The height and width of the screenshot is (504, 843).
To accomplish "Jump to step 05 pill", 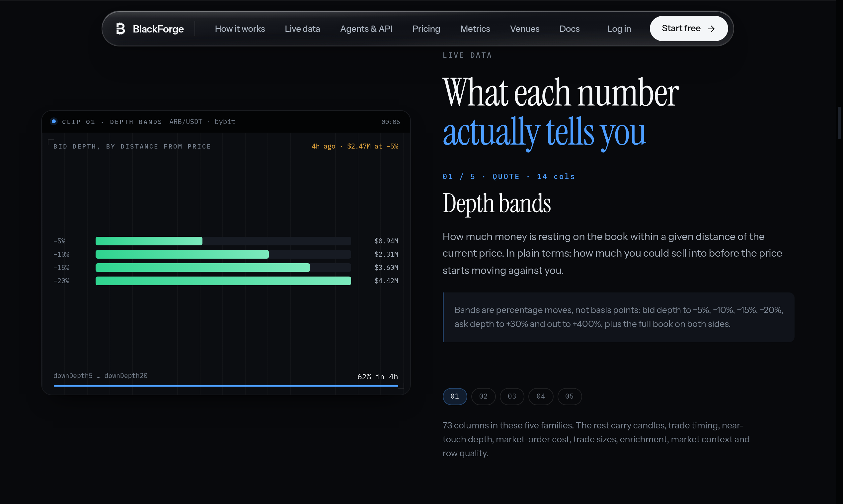I will point(570,396).
